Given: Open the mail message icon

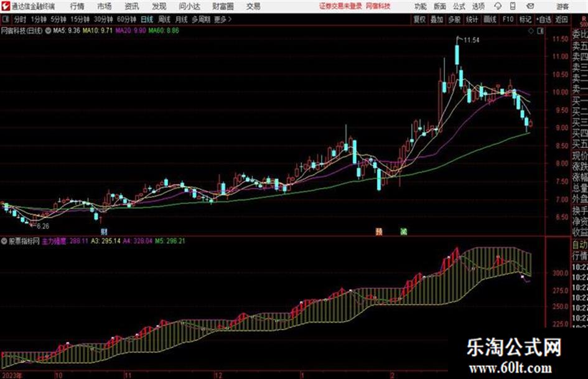Looking at the screenshot, I should click(x=530, y=6).
